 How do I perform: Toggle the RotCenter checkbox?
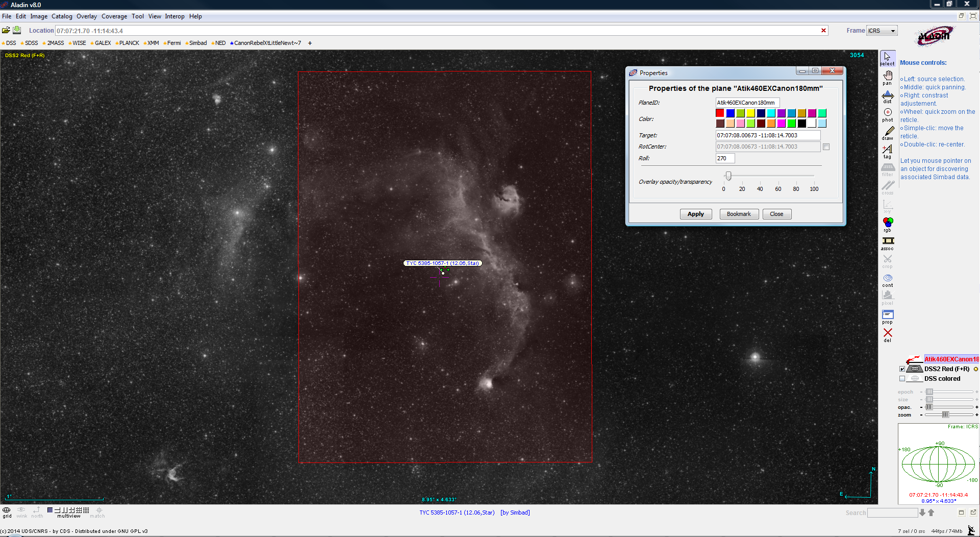click(826, 147)
